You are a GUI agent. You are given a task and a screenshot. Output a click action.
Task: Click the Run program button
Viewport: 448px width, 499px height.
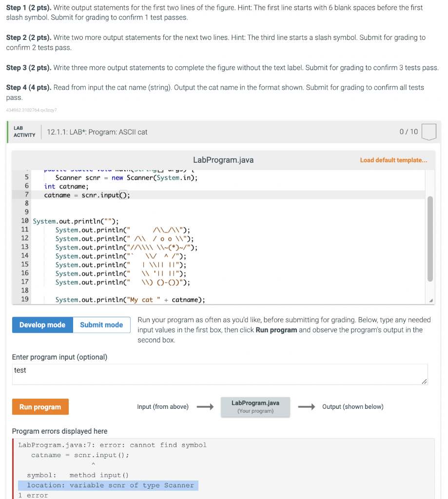40,407
